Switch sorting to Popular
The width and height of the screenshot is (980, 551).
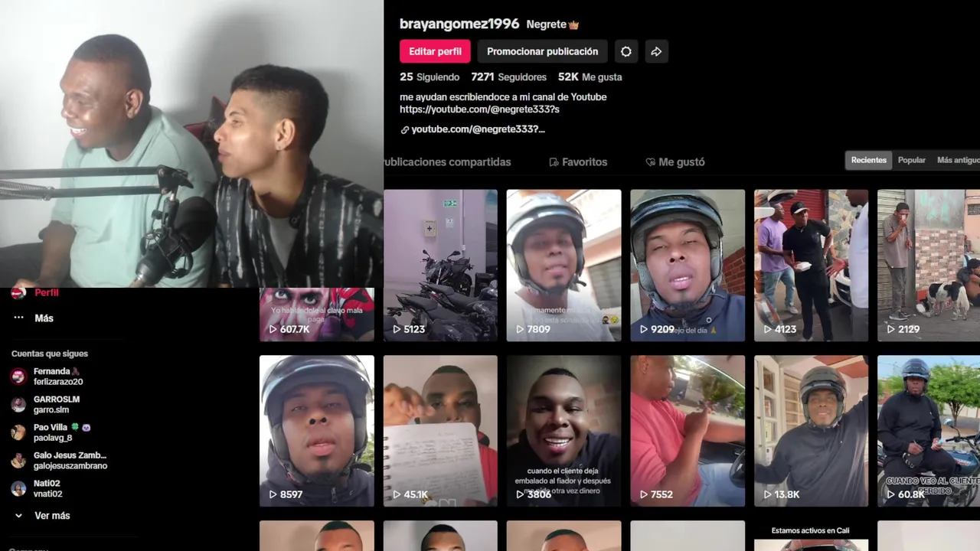pyautogui.click(x=911, y=160)
